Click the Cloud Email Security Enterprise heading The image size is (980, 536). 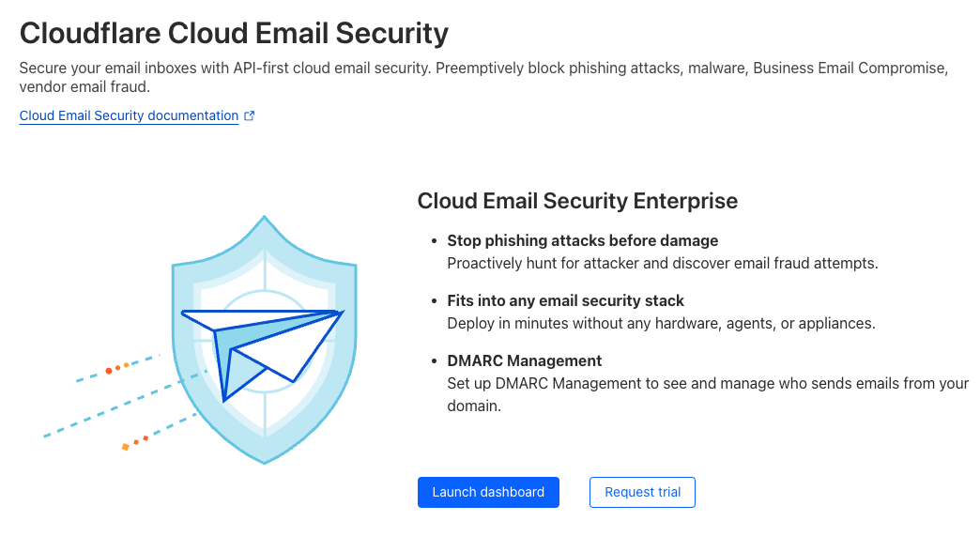point(577,201)
